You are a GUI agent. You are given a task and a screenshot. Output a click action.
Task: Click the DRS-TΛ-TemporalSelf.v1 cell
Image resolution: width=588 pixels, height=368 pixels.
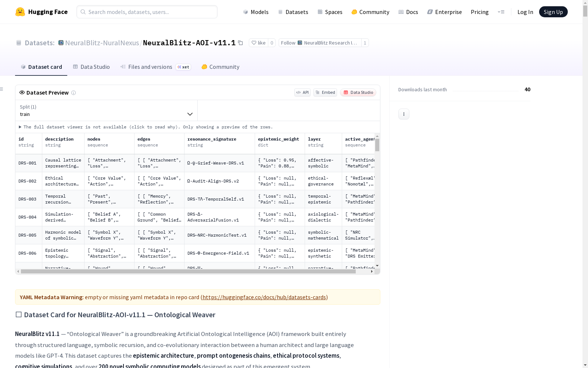[x=220, y=199]
